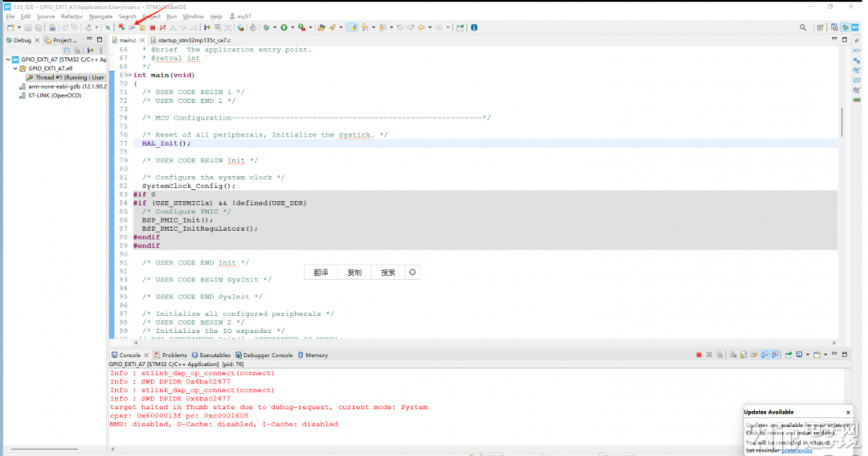This screenshot has width=868, height=456.
Task: Click the Clear Console icon
Action: click(x=734, y=355)
